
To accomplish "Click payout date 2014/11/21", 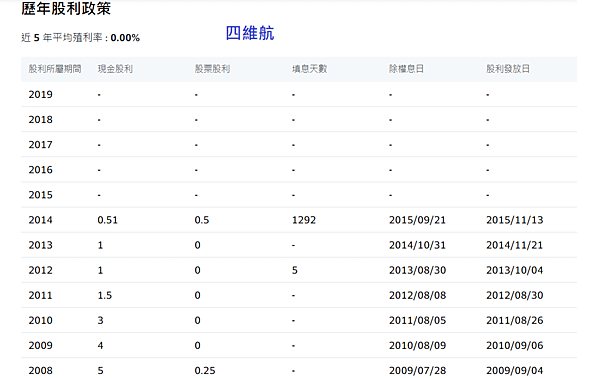I will (x=515, y=245).
